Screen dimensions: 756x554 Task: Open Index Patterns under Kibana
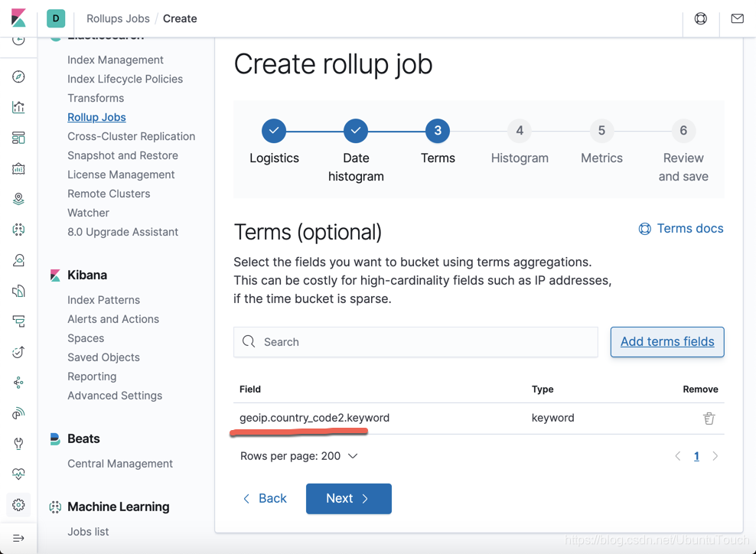point(103,300)
